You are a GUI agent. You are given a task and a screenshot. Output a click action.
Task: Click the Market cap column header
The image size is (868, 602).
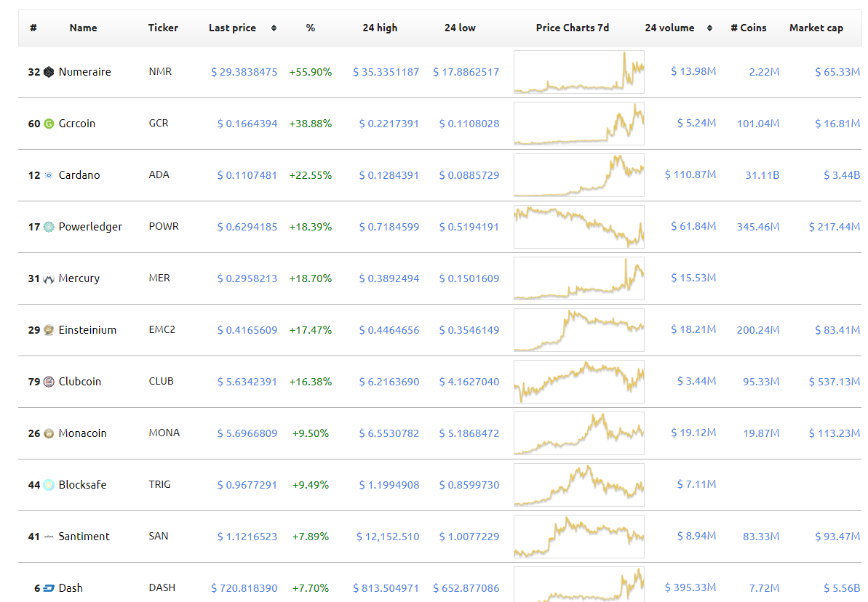coord(816,28)
